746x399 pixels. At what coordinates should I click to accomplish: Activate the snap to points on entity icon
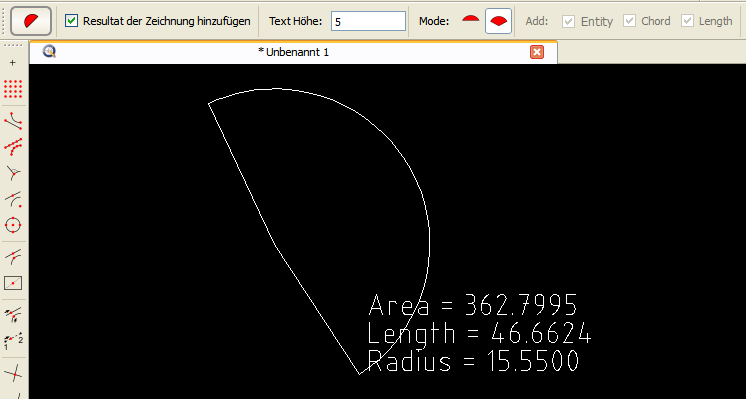pyautogui.click(x=13, y=147)
